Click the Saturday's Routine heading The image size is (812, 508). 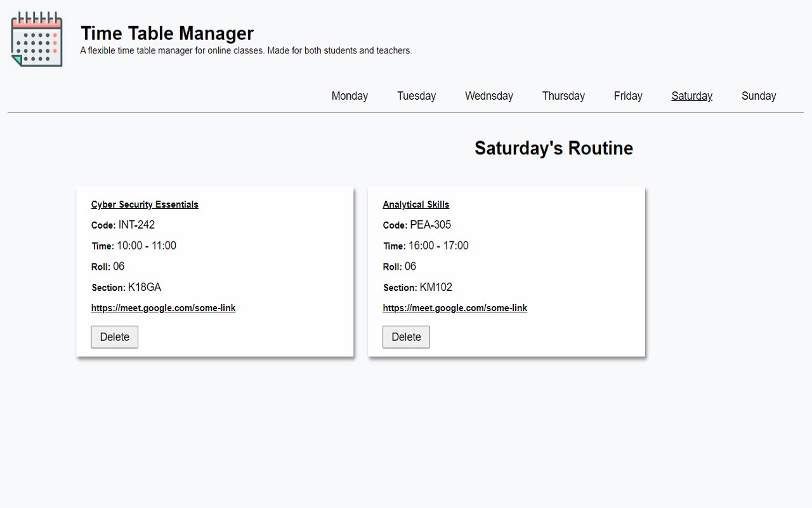[553, 148]
